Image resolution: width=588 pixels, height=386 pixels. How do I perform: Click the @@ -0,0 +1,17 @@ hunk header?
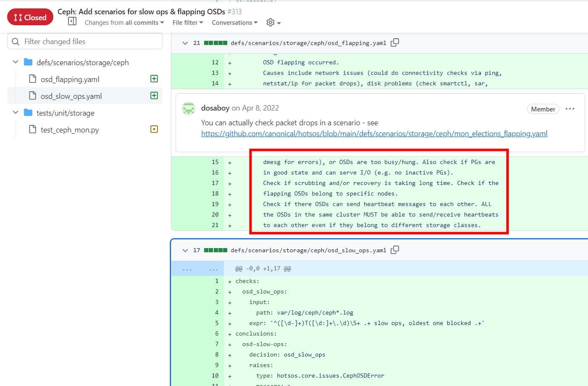point(263,268)
